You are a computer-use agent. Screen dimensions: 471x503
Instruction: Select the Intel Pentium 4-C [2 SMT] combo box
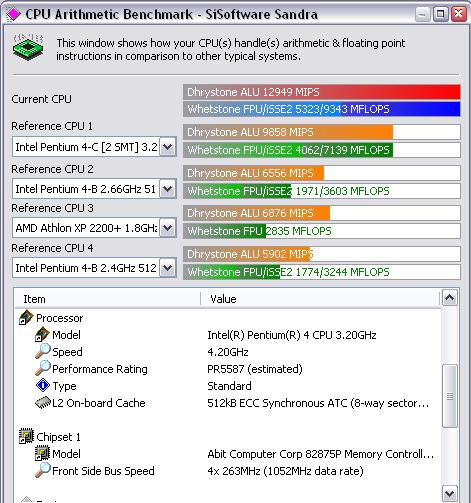click(94, 146)
